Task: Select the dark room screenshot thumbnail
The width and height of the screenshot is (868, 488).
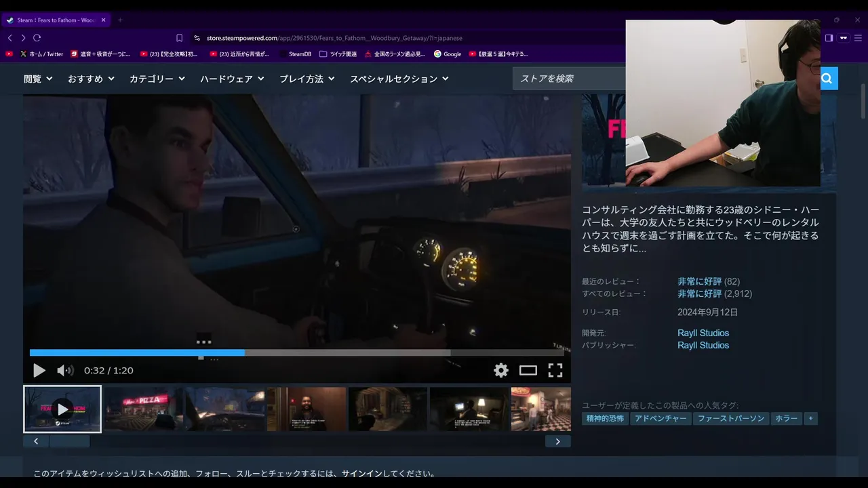Action: tap(388, 409)
